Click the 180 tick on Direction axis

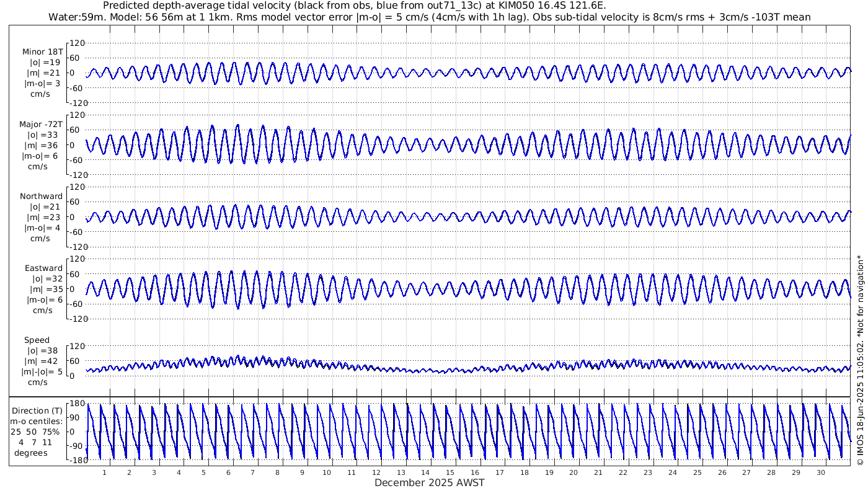pyautogui.click(x=76, y=404)
